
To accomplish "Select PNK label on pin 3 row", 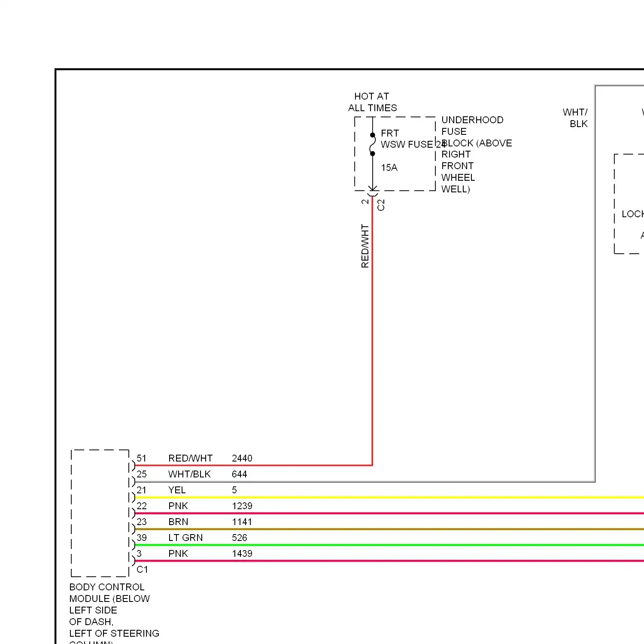I will pos(178,553).
